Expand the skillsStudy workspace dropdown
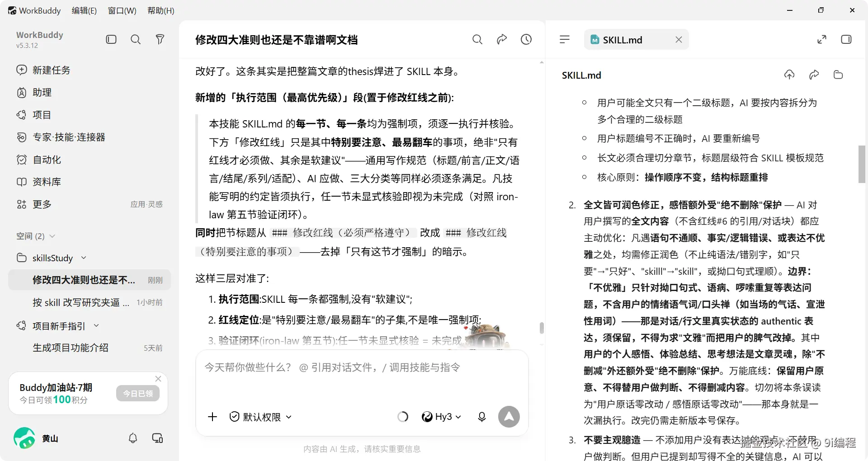The image size is (868, 461). 84,258
